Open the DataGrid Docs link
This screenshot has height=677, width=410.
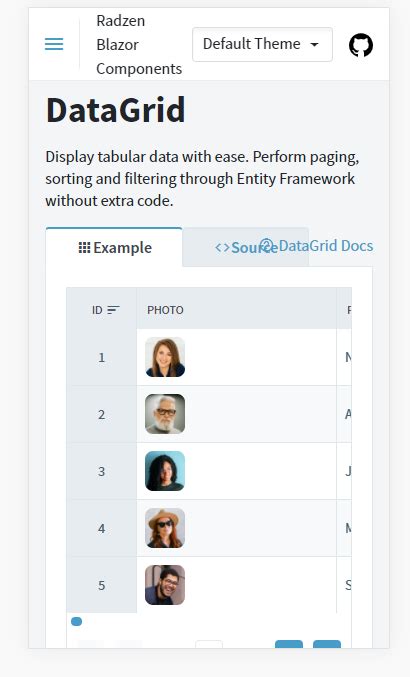point(316,246)
